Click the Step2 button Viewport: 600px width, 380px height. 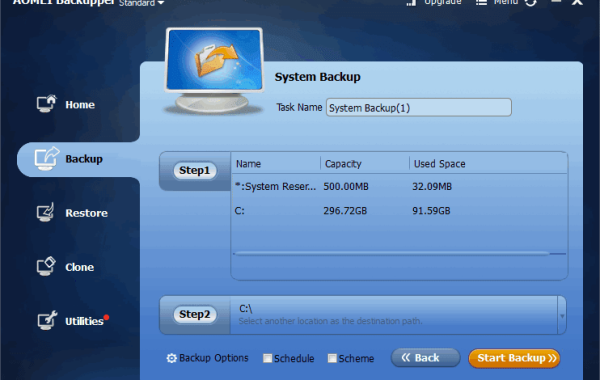click(194, 314)
